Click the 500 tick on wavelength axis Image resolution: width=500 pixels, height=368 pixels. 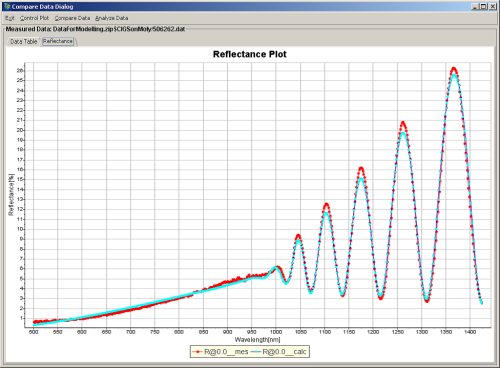click(x=33, y=332)
